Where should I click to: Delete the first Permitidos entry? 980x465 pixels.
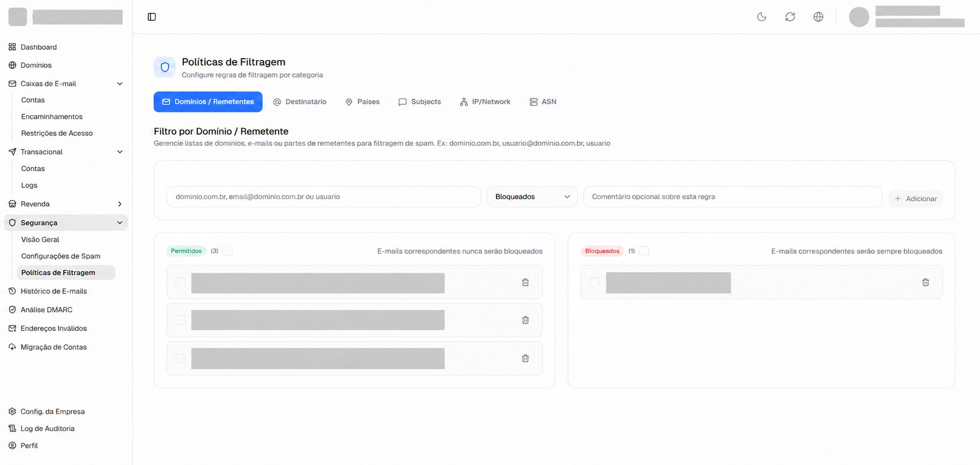525,283
